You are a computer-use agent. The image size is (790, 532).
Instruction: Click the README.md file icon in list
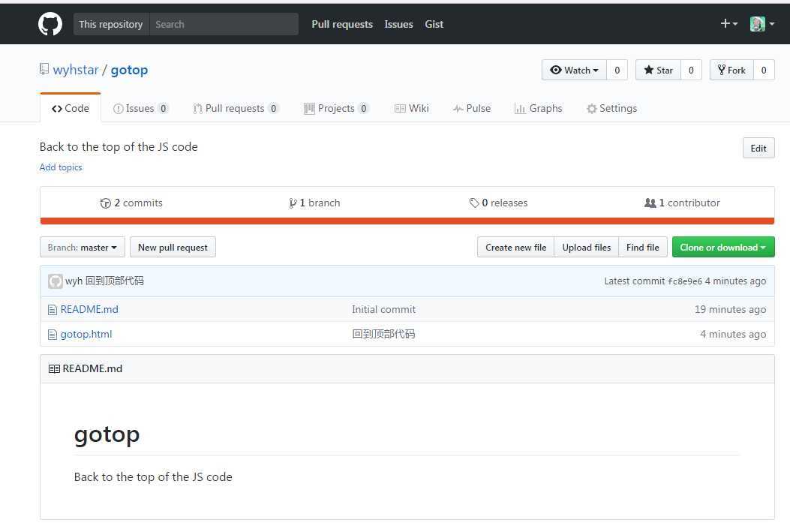(x=53, y=310)
